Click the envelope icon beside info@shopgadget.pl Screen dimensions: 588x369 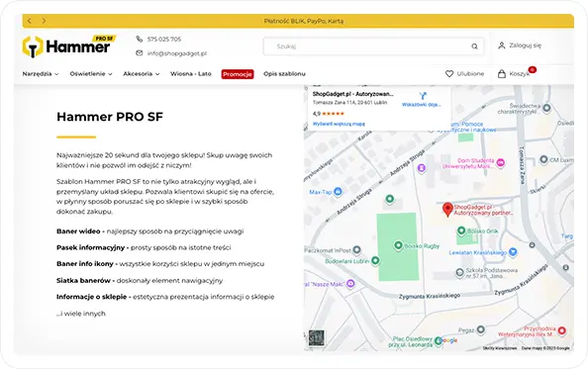140,53
